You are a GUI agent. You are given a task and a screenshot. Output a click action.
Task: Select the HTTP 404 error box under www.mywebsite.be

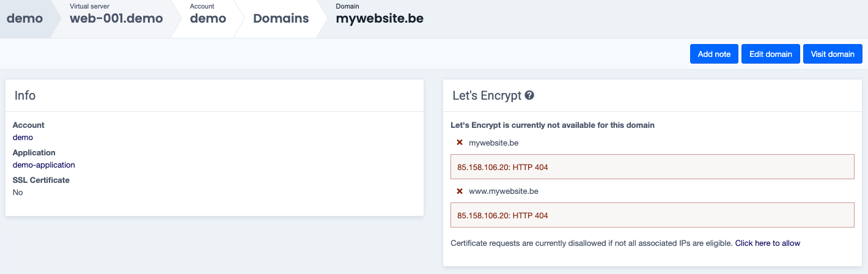[652, 215]
